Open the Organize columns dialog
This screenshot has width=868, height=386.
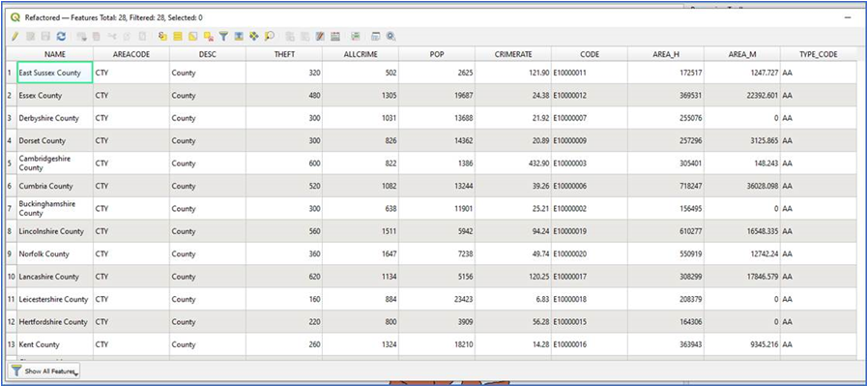[320, 37]
